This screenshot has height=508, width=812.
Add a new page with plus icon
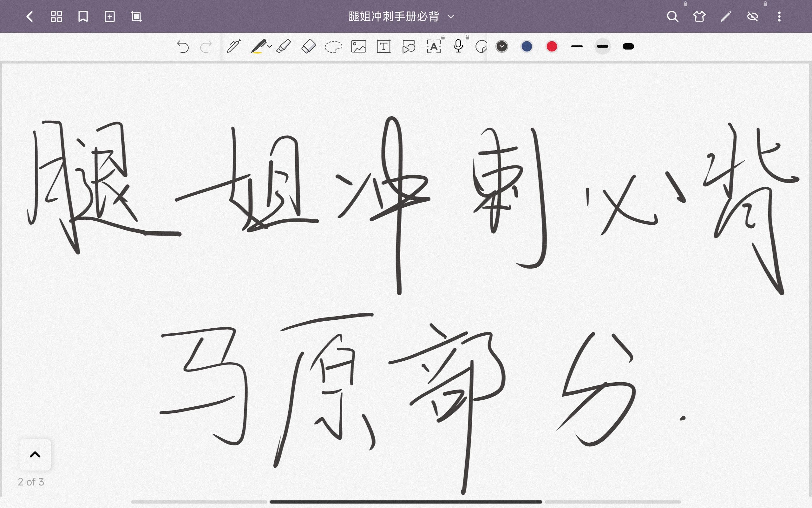(110, 17)
